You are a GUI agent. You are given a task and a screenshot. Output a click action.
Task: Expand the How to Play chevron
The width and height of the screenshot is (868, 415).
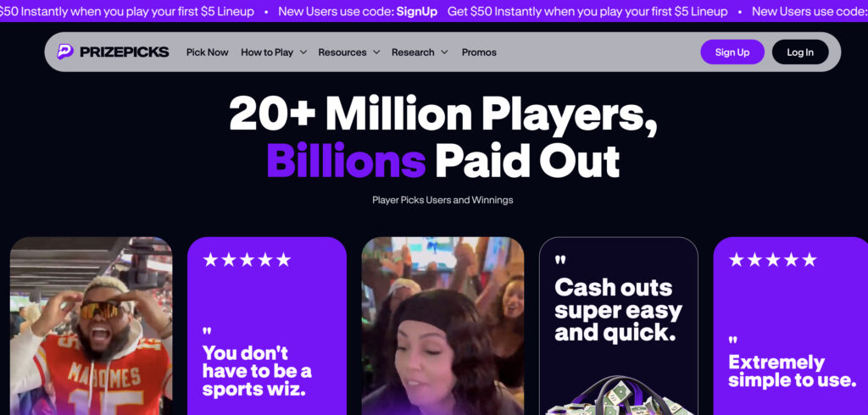point(303,52)
